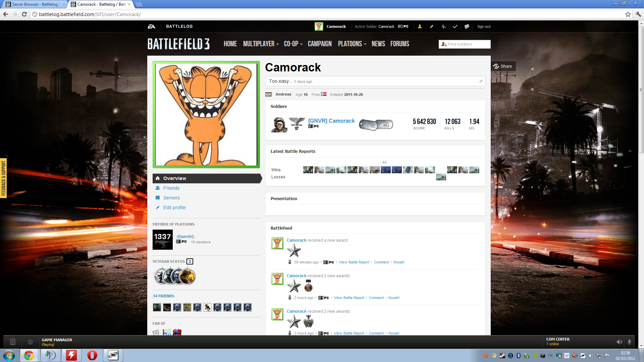Switch to Server Browser browser tab
The image size is (644, 362).
(35, 4)
